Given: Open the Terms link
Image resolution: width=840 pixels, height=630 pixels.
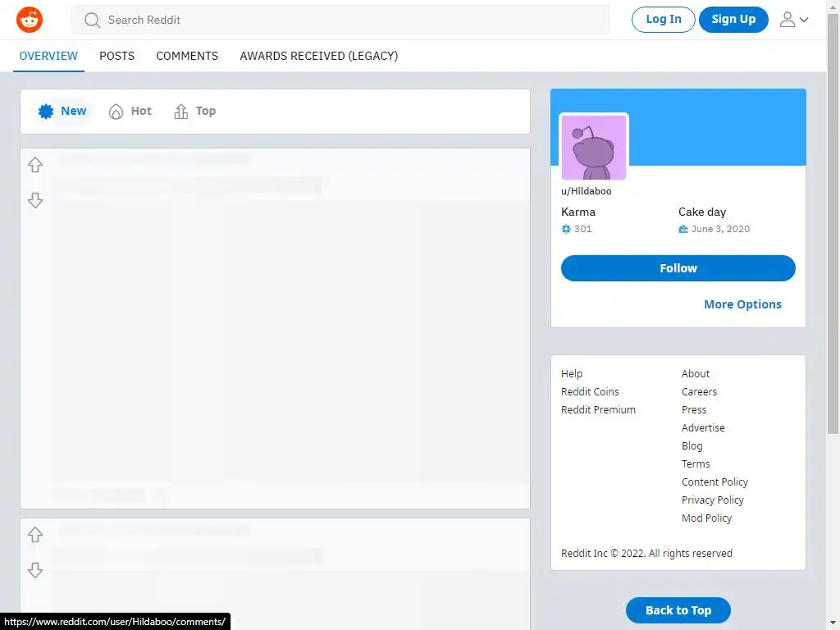Looking at the screenshot, I should pos(696,464).
